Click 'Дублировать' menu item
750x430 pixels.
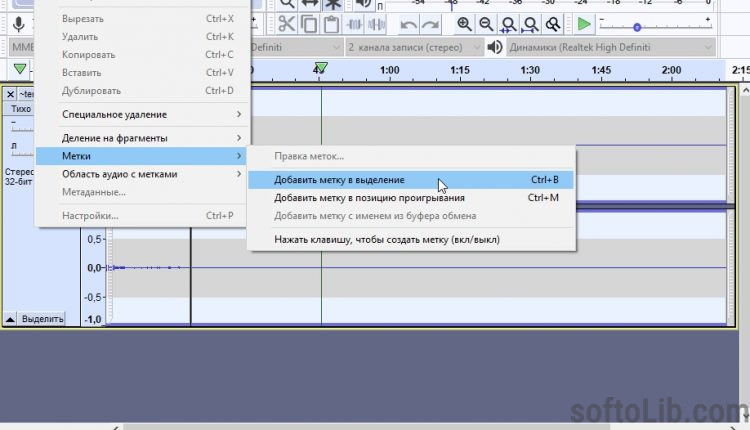[143, 90]
